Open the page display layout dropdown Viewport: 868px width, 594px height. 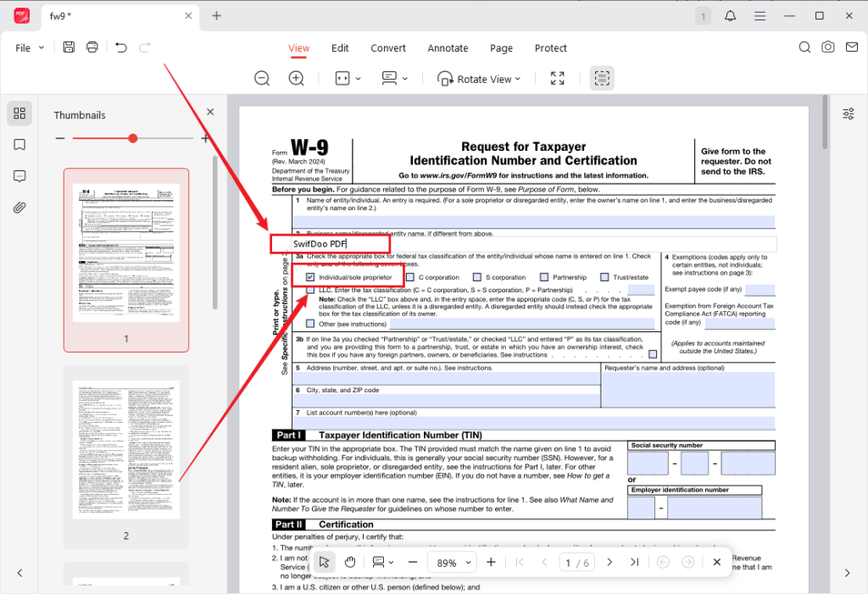(x=394, y=78)
